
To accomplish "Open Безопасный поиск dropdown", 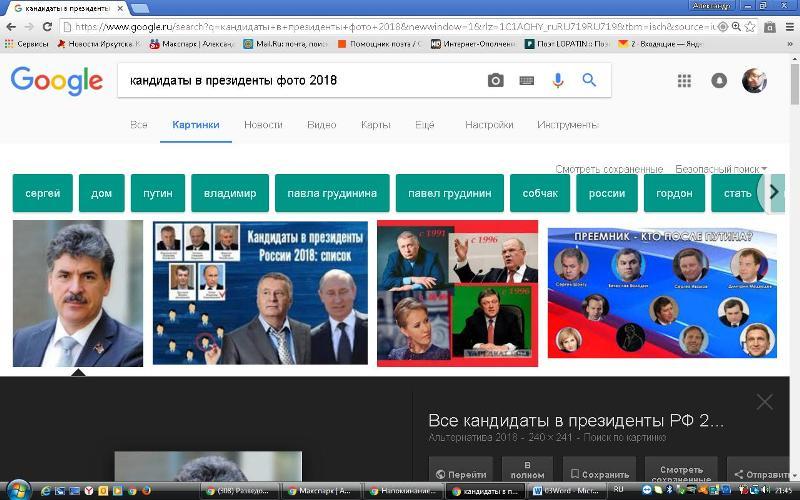I will click(721, 169).
